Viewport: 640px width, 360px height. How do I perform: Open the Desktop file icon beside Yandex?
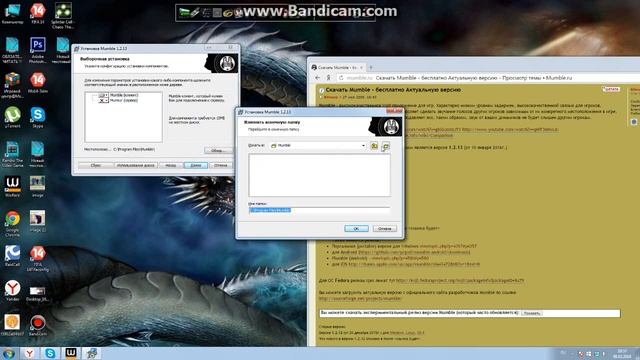click(38, 293)
